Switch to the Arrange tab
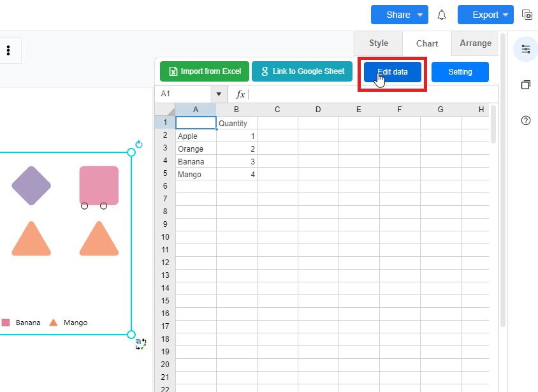Viewport: 538px width, 392px height. click(476, 43)
